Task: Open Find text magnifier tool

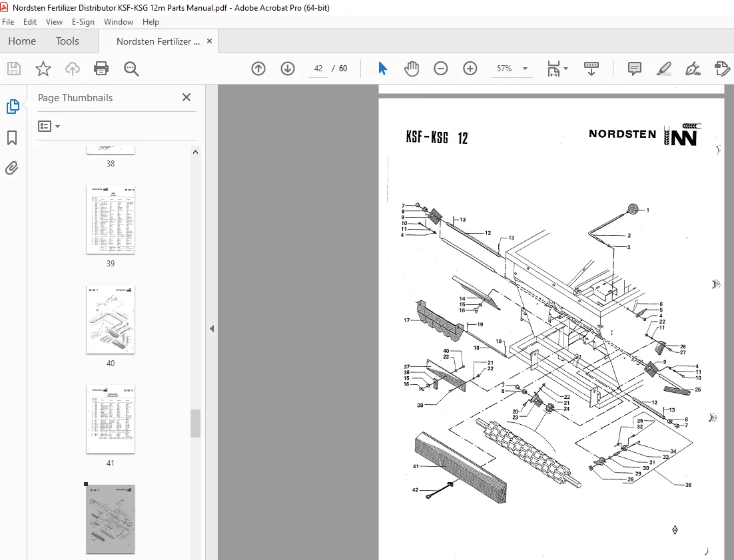Action: 131,69
